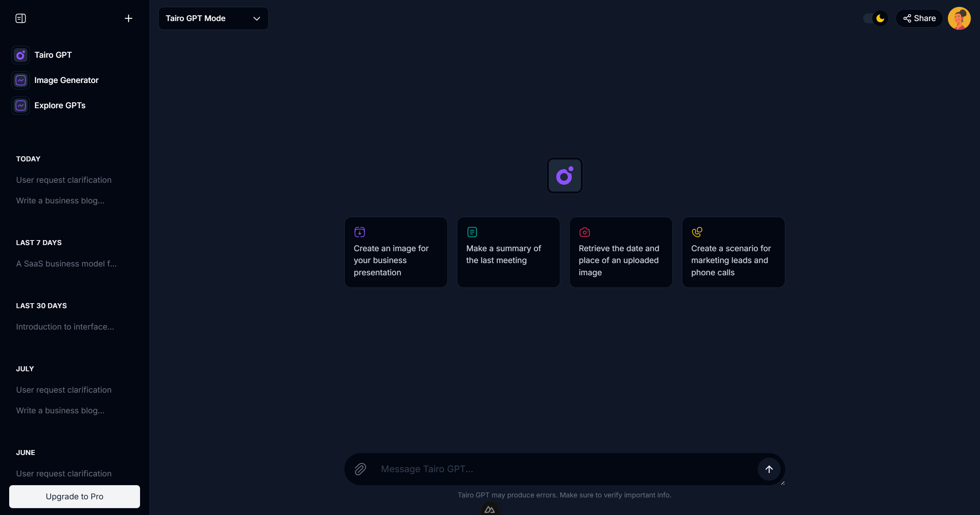
Task: Start a new chat with the plus icon
Action: coord(129,18)
